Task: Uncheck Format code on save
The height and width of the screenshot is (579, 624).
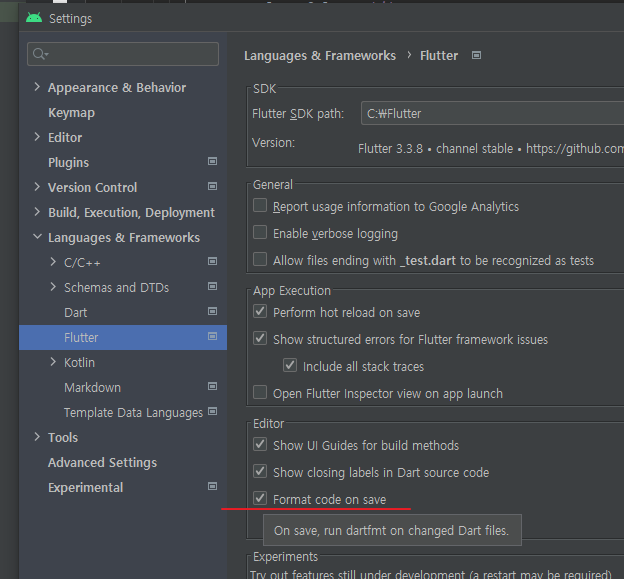Action: pos(260,498)
